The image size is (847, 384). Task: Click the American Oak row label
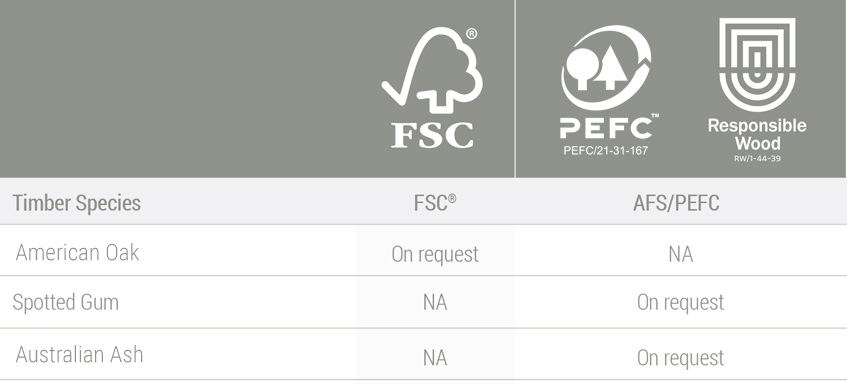tap(77, 253)
